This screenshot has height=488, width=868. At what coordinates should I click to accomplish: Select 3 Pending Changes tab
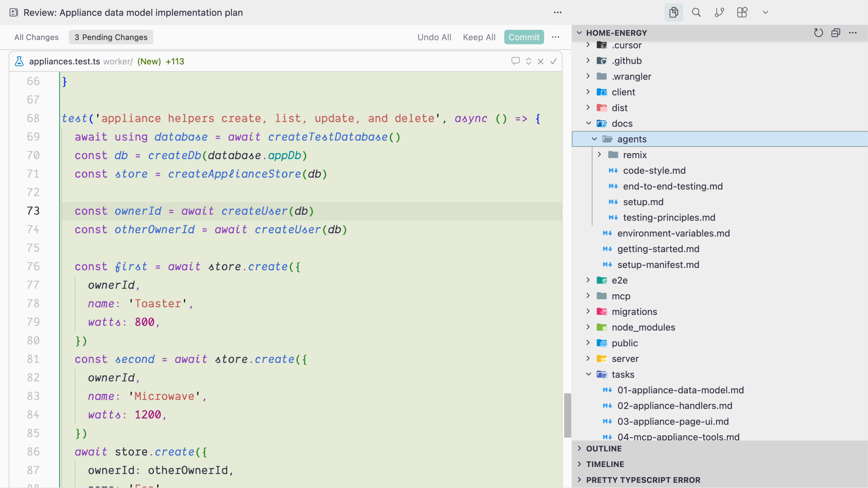(x=111, y=37)
